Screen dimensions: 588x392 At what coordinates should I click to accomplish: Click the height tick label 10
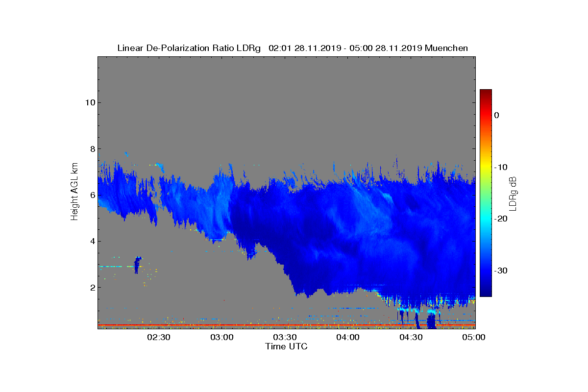coord(90,102)
